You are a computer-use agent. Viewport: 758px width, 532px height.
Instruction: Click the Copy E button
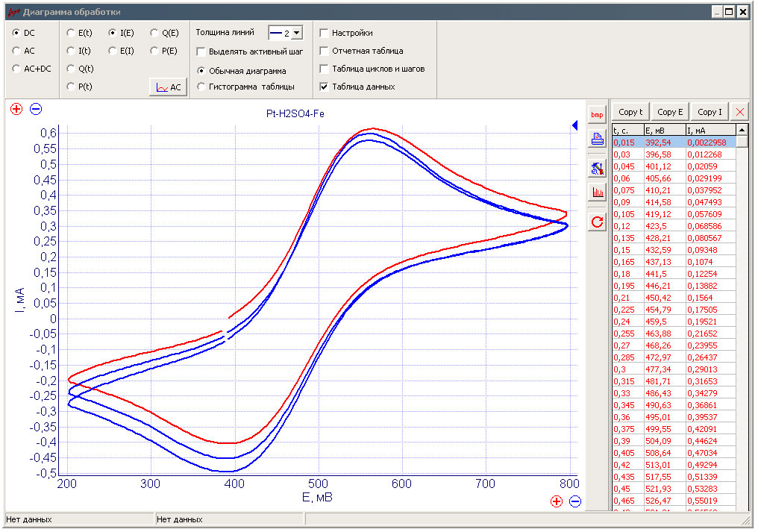pyautogui.click(x=670, y=112)
